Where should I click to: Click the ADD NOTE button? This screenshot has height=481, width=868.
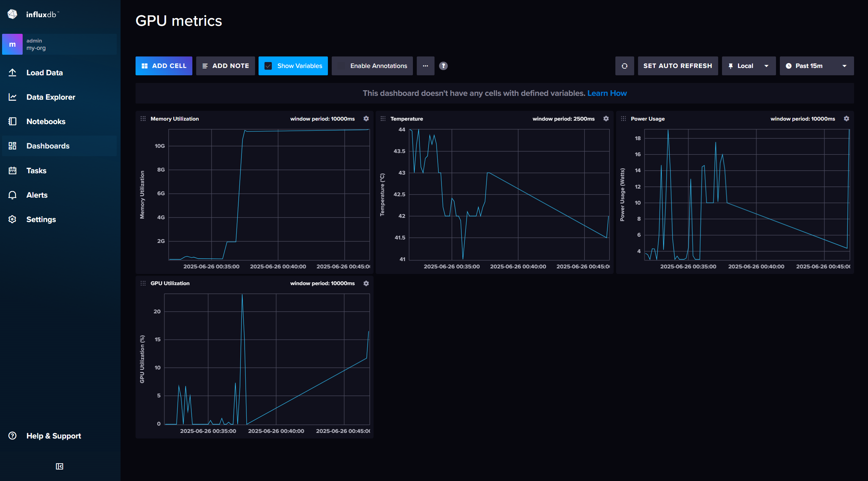pos(225,66)
